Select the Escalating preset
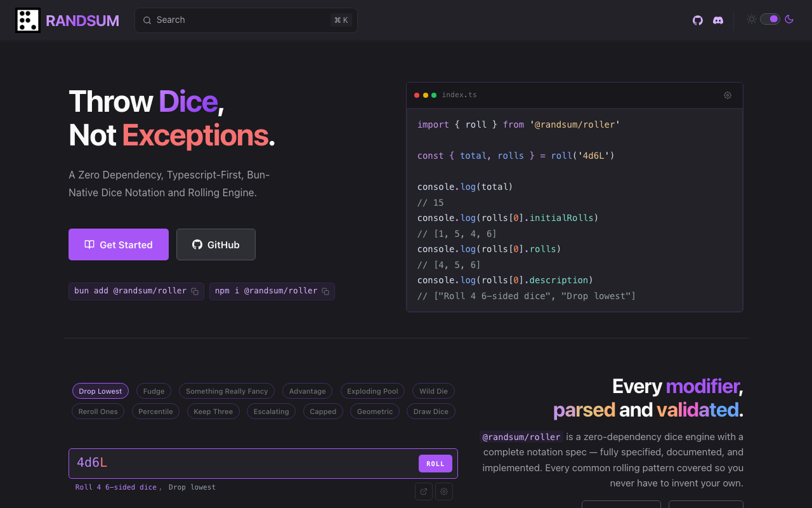The height and width of the screenshot is (508, 812). click(x=271, y=411)
